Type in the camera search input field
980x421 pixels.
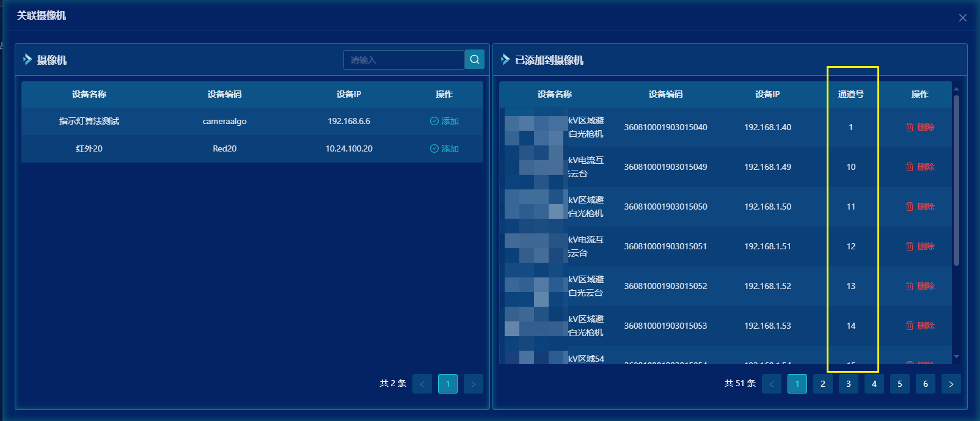(403, 60)
